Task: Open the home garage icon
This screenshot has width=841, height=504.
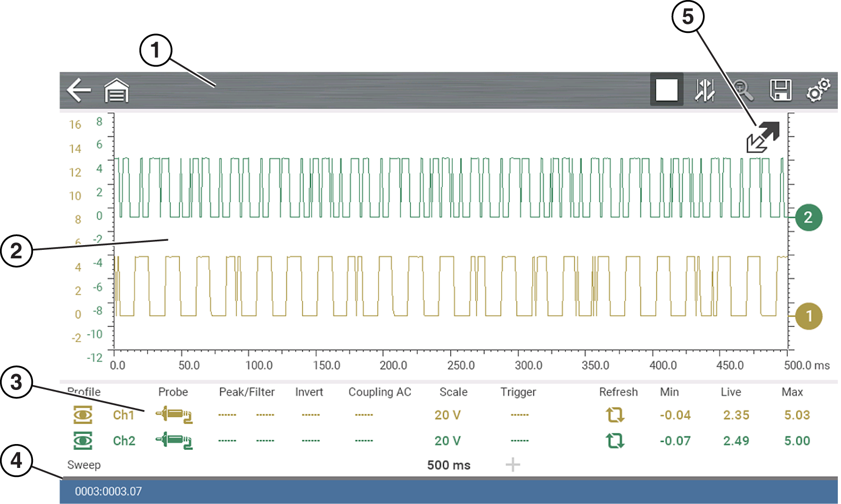Action: 116,90
